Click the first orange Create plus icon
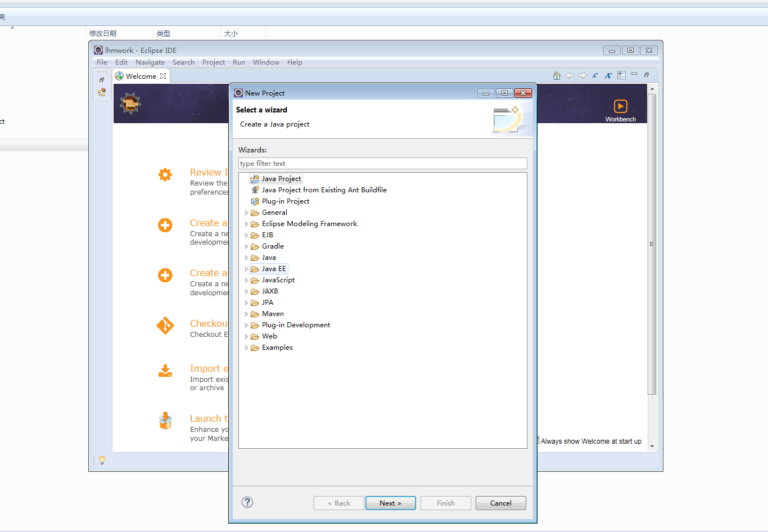Image resolution: width=768 pixels, height=532 pixels. point(165,225)
